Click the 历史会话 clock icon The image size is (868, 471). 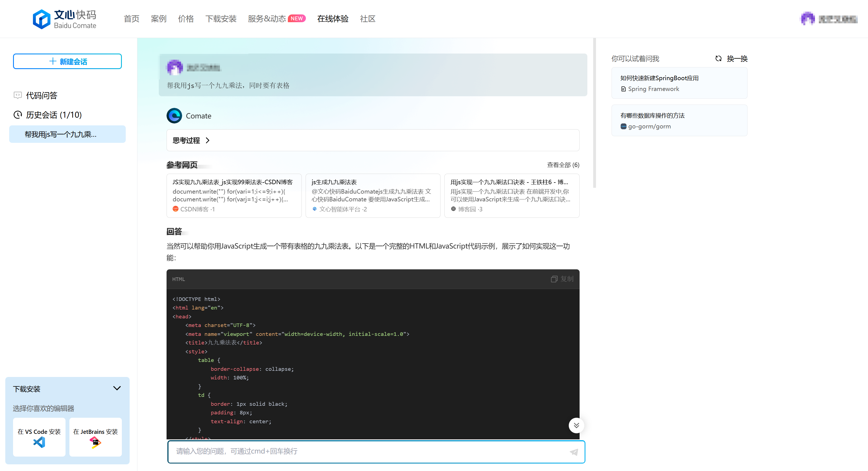(17, 115)
